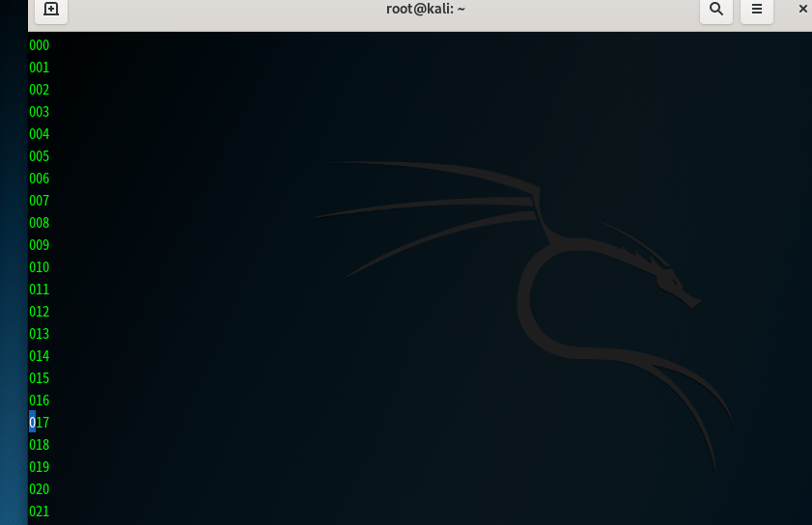Click the highlighted cursor line 017
The image size is (812, 525).
coord(40,423)
